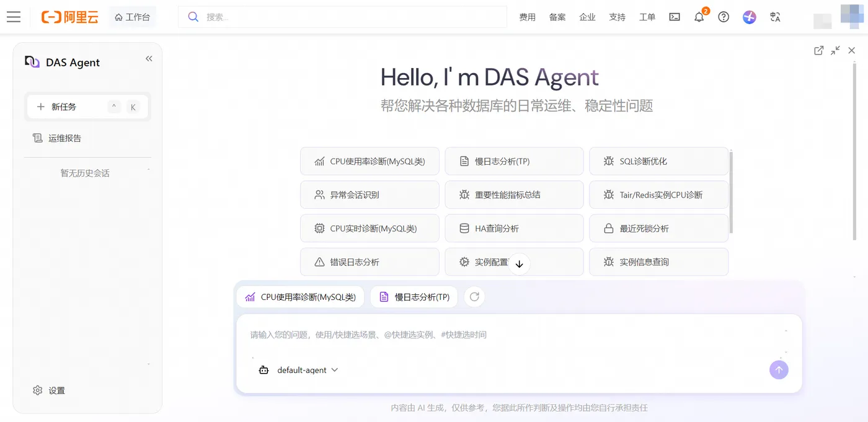Choose CPU实时诊断(MySQL类) scenario card
Viewport: 868px width, 422px height.
[x=370, y=228]
